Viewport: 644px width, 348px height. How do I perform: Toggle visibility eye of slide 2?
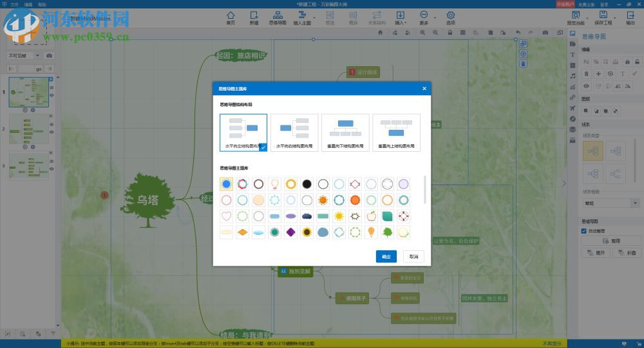(x=52, y=132)
